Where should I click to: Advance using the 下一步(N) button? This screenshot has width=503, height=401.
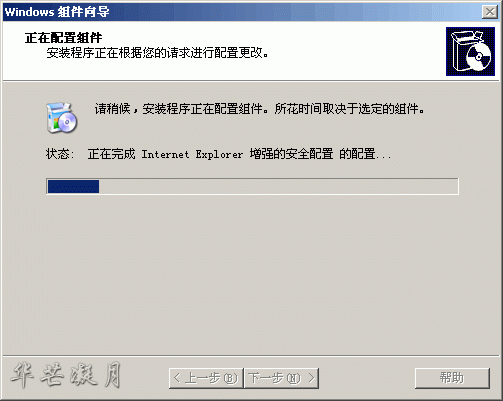[281, 378]
